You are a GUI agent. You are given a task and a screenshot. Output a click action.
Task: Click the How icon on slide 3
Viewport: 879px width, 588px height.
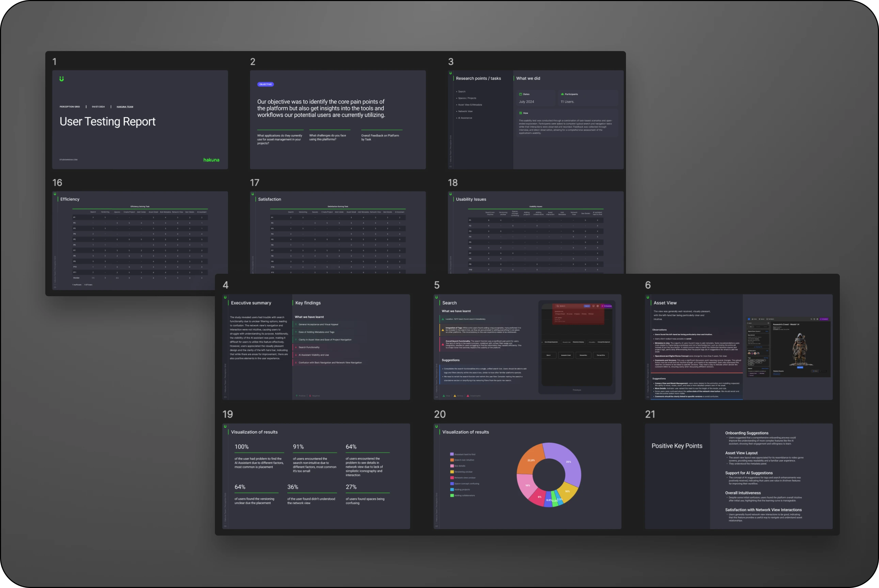520,113
